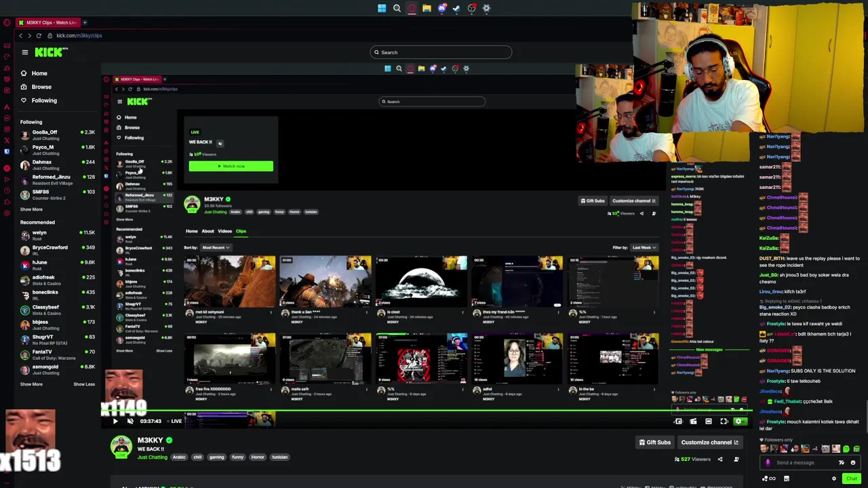Expand Show More under Recommended list

pos(31,384)
